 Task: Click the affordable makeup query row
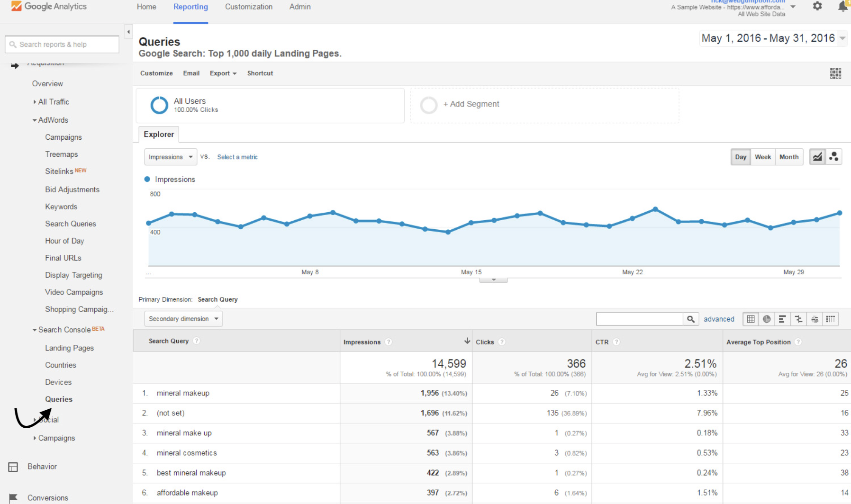492,493
